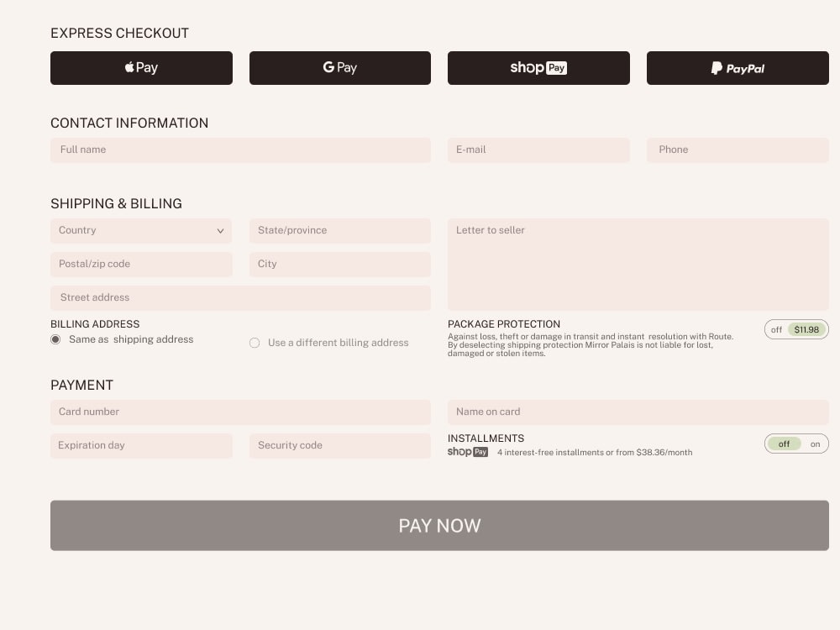Focus the Postal/zip code field
This screenshot has width=840, height=630.
[141, 264]
